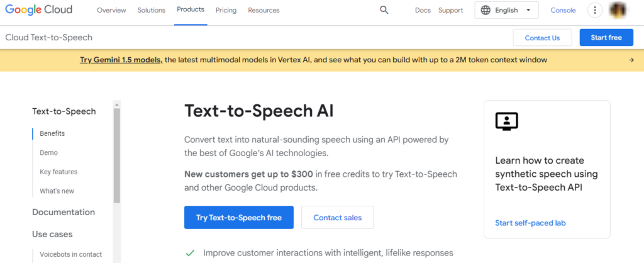Jump to Key features section
Screen dimensions: 644x263
pyautogui.click(x=58, y=172)
